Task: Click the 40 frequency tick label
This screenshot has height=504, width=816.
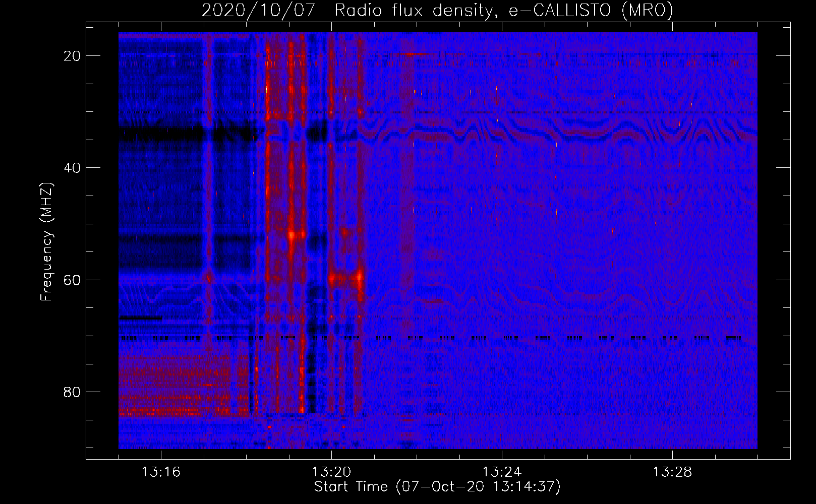Action: [x=72, y=168]
